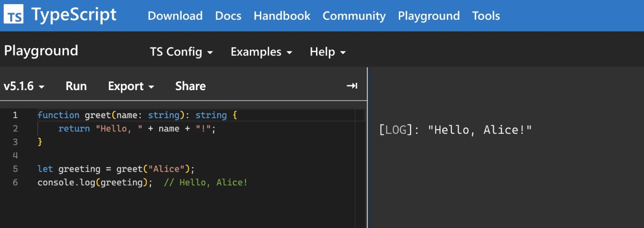
Task: Visit the Community page
Action: click(354, 16)
